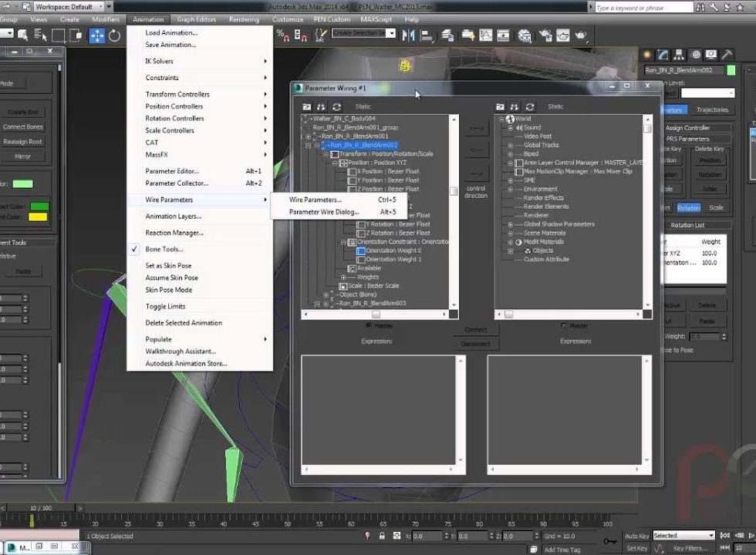
Task: Open the Create command panel tab icon
Action: (x=647, y=55)
